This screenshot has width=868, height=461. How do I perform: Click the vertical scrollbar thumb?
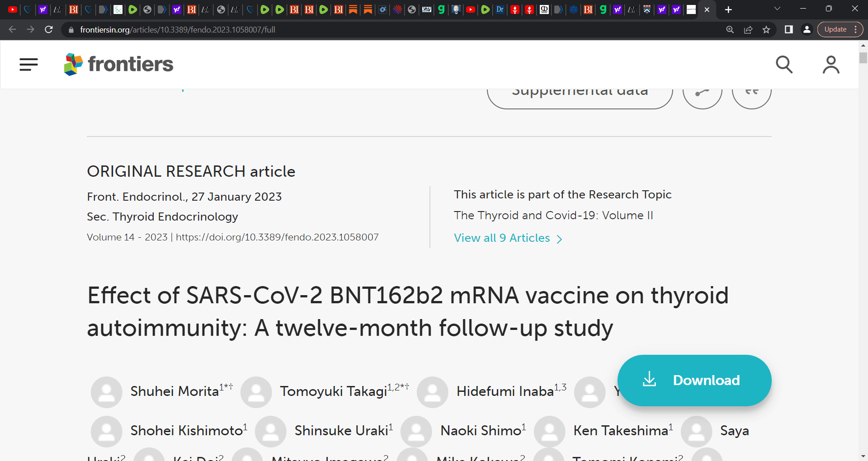coord(863,58)
